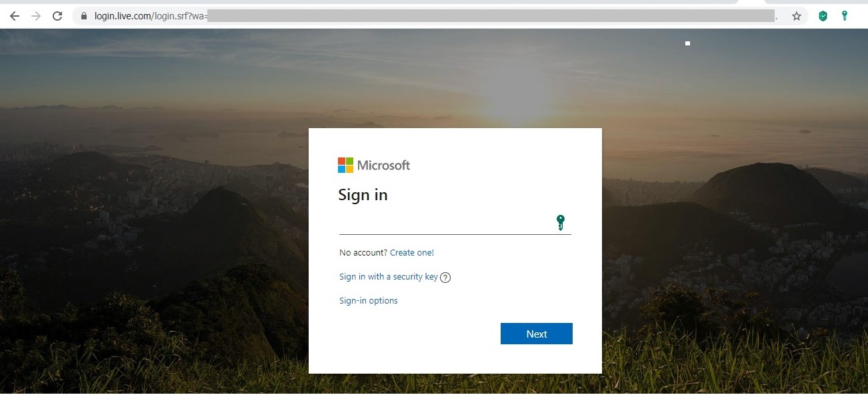Click the "Sign in" heading
This screenshot has height=395, width=868.
(x=363, y=195)
